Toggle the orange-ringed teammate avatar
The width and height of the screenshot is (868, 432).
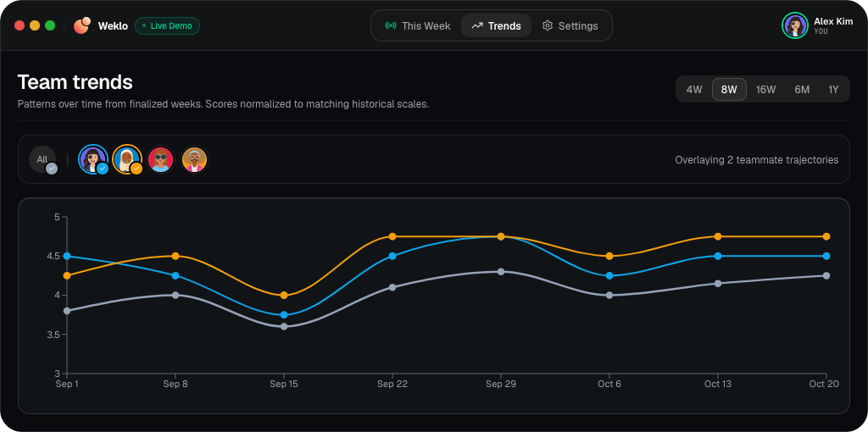127,159
